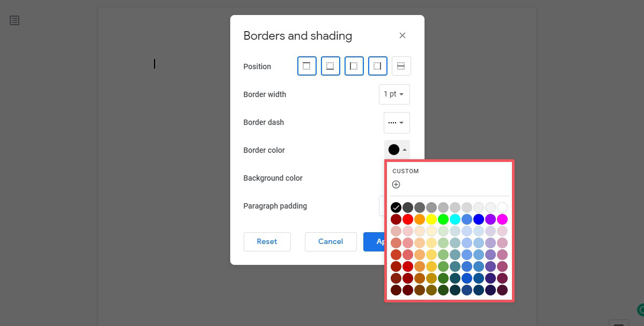Select the cyan color swatch
The width and height of the screenshot is (644, 326).
pos(455,219)
